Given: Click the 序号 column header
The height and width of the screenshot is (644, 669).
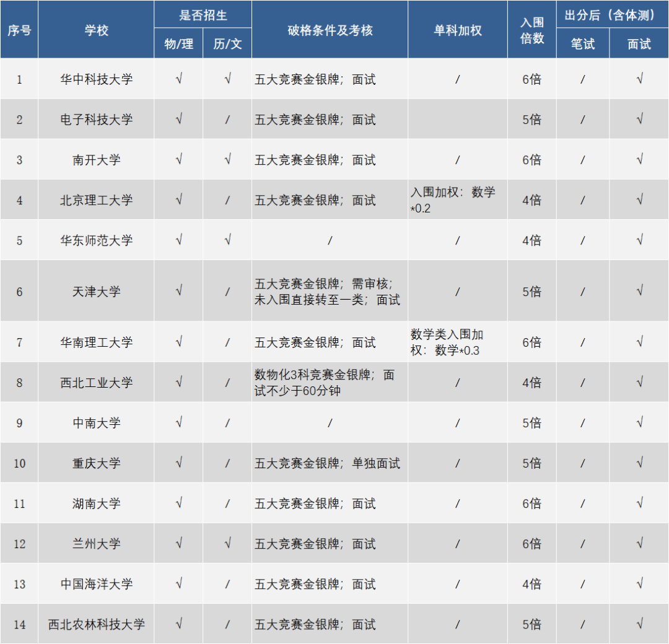Looking at the screenshot, I should point(19,30).
